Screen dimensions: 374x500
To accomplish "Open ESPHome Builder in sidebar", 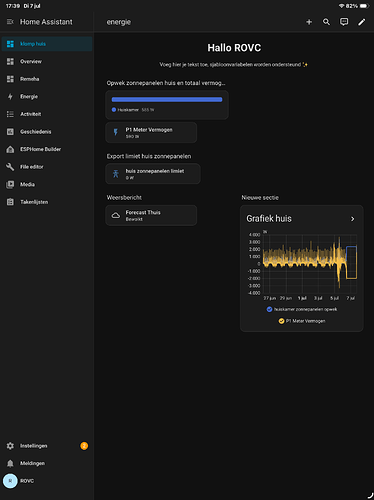I will pyautogui.click(x=47, y=149).
